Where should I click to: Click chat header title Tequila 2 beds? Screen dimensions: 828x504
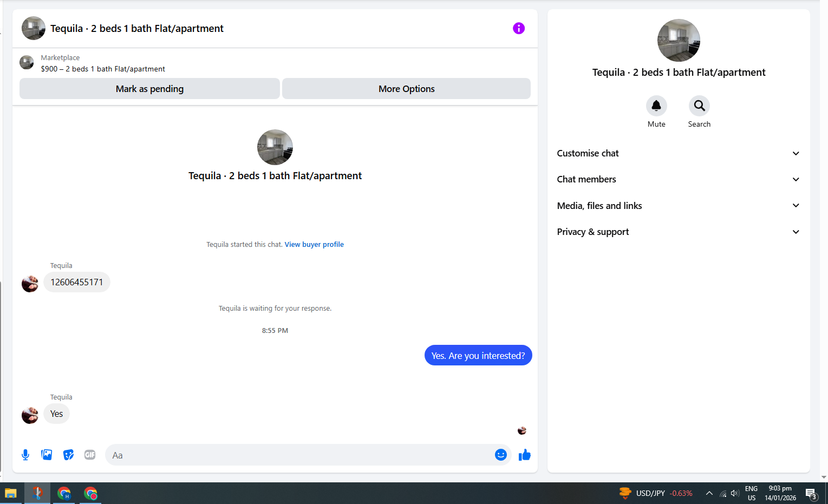point(137,28)
